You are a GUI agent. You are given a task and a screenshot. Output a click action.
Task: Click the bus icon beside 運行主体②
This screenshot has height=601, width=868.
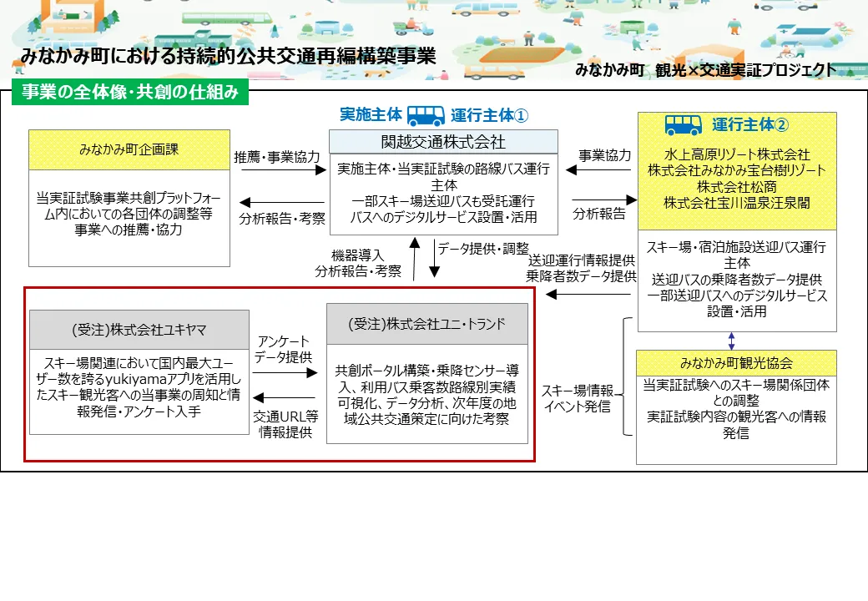tap(683, 125)
